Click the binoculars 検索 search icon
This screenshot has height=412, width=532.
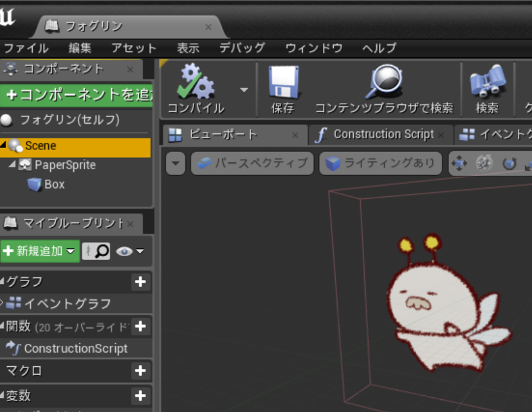(x=487, y=89)
